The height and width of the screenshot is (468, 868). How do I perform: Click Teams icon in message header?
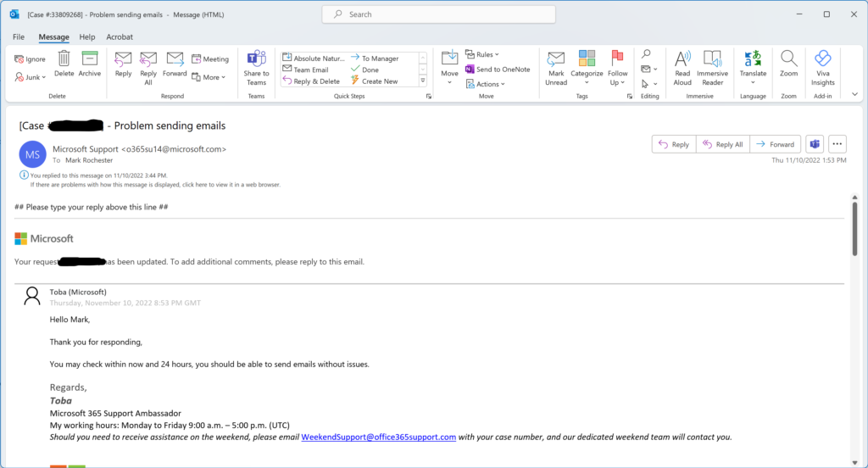click(x=815, y=144)
